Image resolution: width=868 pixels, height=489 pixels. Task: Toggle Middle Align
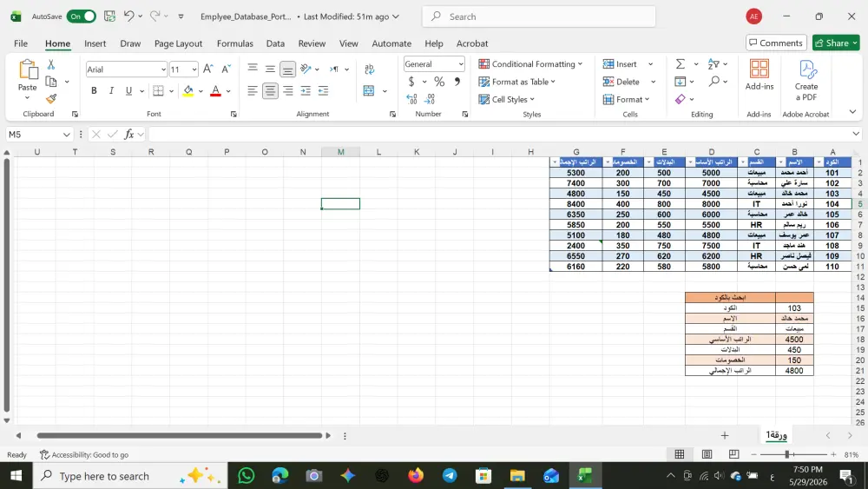(270, 69)
